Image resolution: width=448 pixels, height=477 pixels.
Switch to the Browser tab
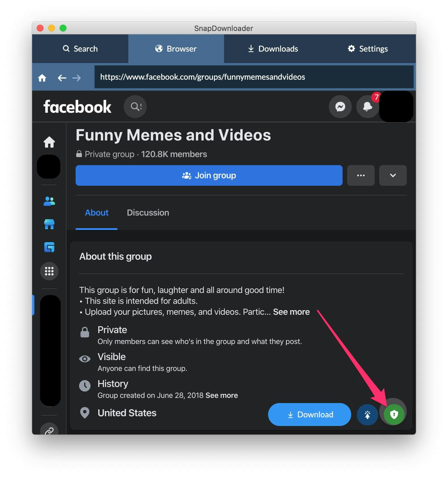point(176,49)
